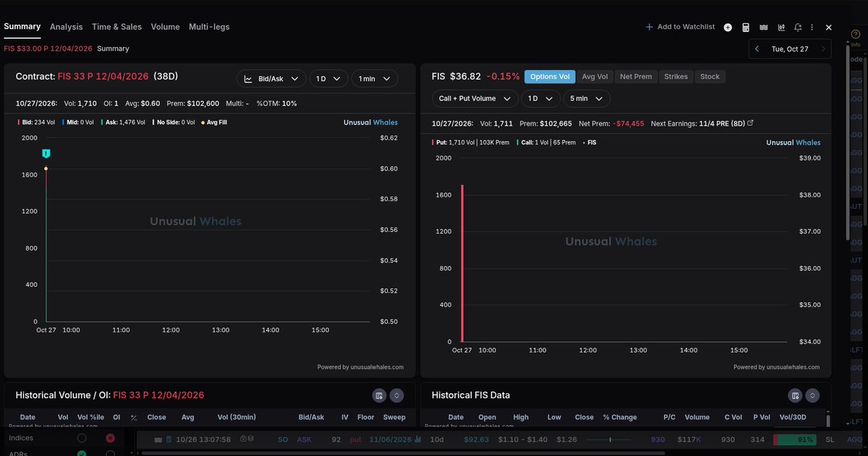868x456 pixels.
Task: Click the % Change range slider in flow row
Action: pos(611,439)
